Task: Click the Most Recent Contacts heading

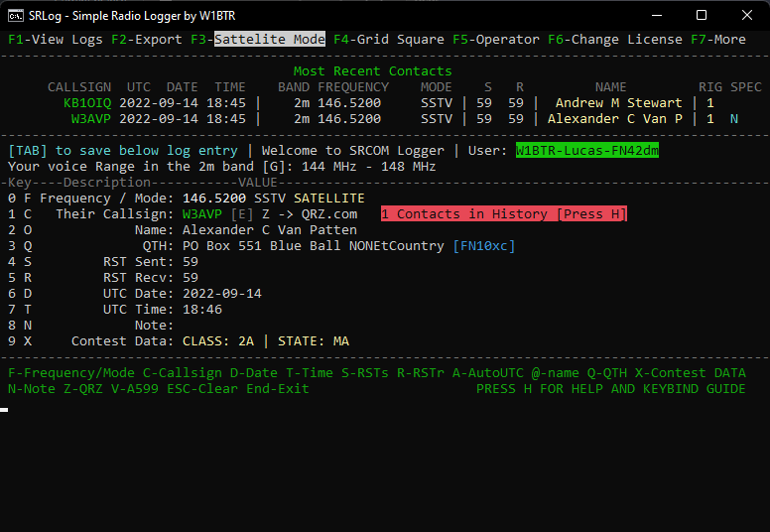Action: (x=373, y=71)
